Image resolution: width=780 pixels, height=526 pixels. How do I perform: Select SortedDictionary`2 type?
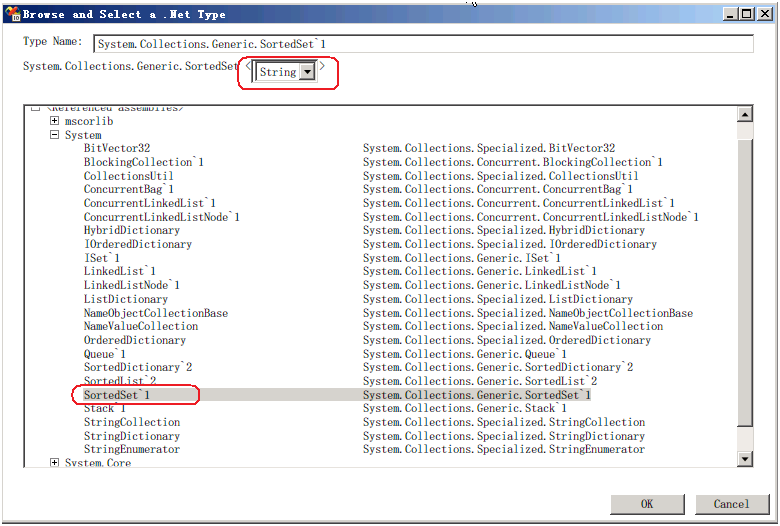[x=138, y=367]
